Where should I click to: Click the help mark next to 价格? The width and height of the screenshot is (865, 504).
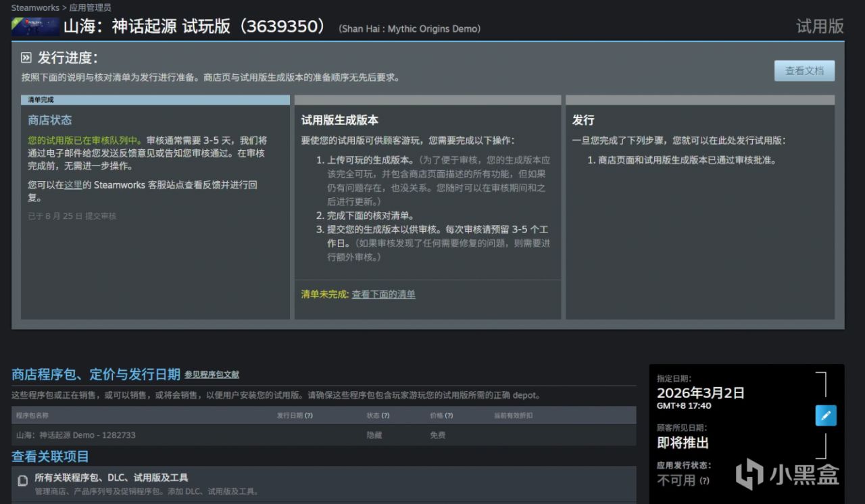pos(449,415)
